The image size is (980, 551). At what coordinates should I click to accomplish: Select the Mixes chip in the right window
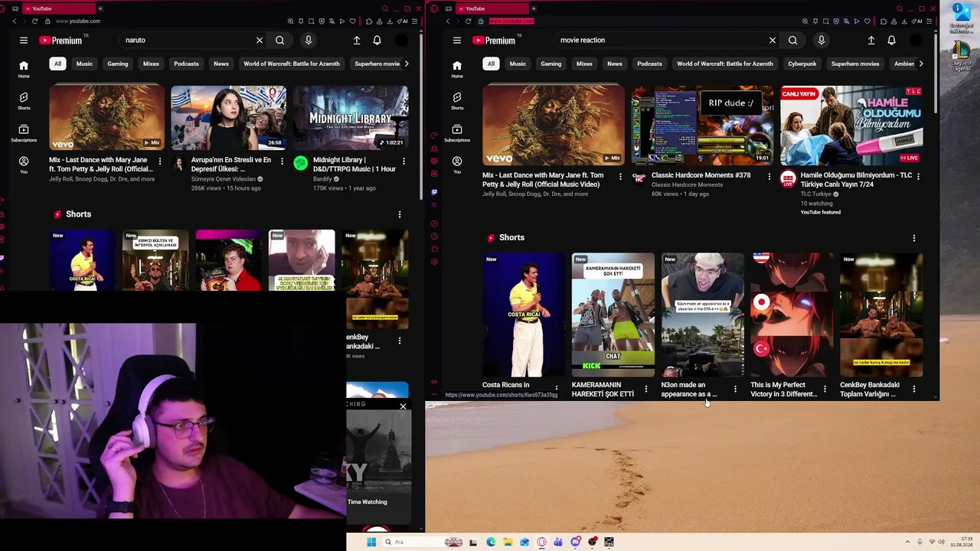pos(584,64)
